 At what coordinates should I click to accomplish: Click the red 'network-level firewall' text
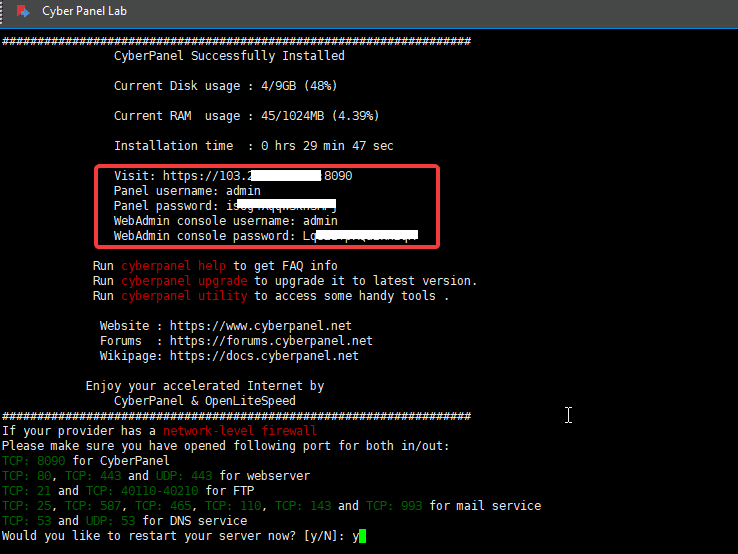[x=239, y=431]
